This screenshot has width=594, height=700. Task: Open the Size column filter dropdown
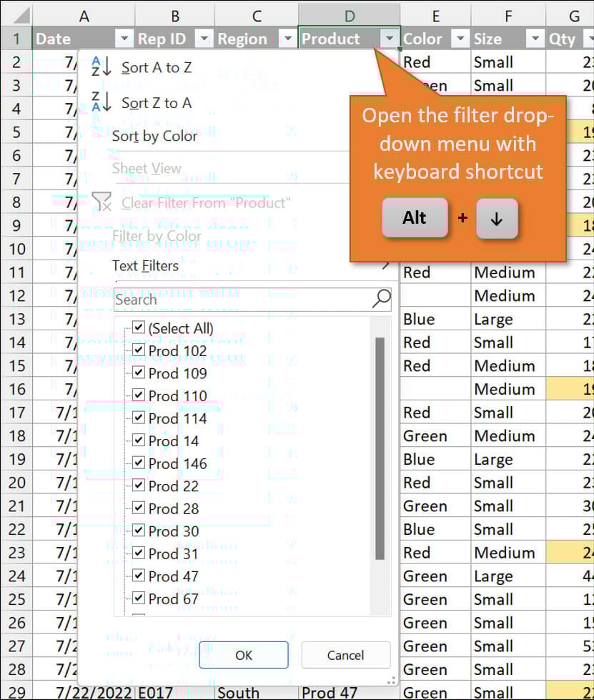click(x=535, y=39)
